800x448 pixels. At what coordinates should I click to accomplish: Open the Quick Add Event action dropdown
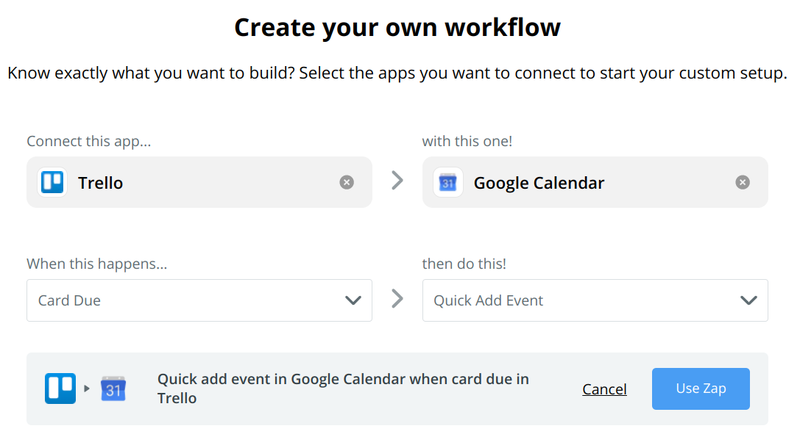pyautogui.click(x=595, y=301)
